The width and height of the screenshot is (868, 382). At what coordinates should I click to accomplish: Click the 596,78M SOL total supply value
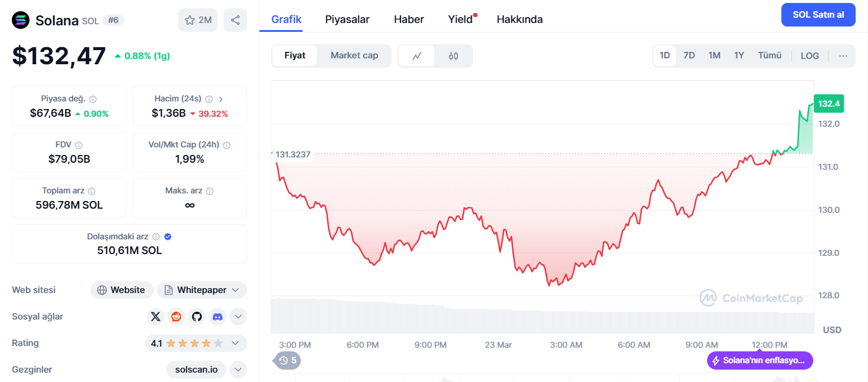69,205
